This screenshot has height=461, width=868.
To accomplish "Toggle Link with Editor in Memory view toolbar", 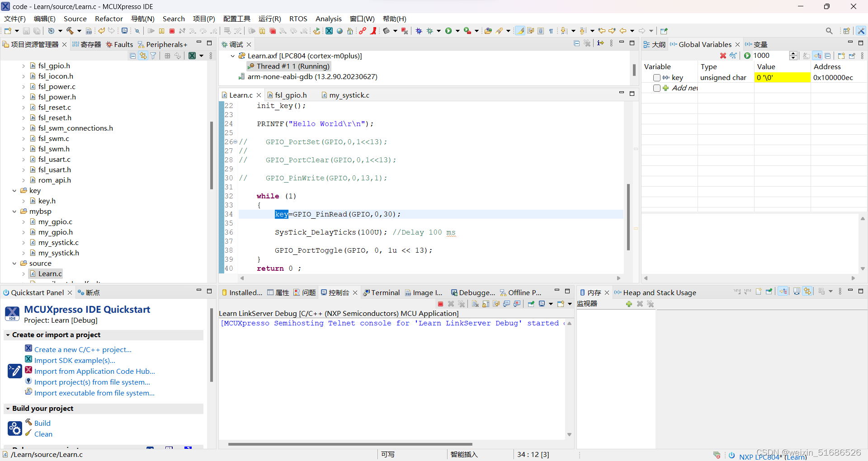I will coord(807,292).
